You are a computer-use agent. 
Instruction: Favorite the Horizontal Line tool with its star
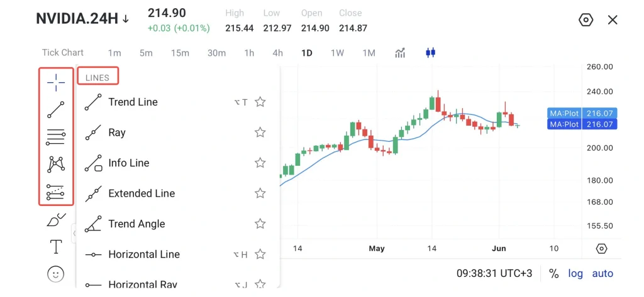pos(260,254)
